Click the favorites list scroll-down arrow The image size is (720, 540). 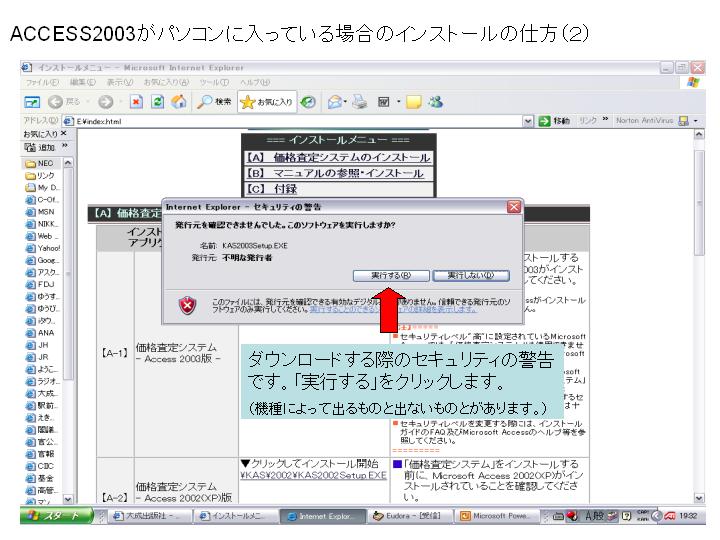pyautogui.click(x=68, y=499)
